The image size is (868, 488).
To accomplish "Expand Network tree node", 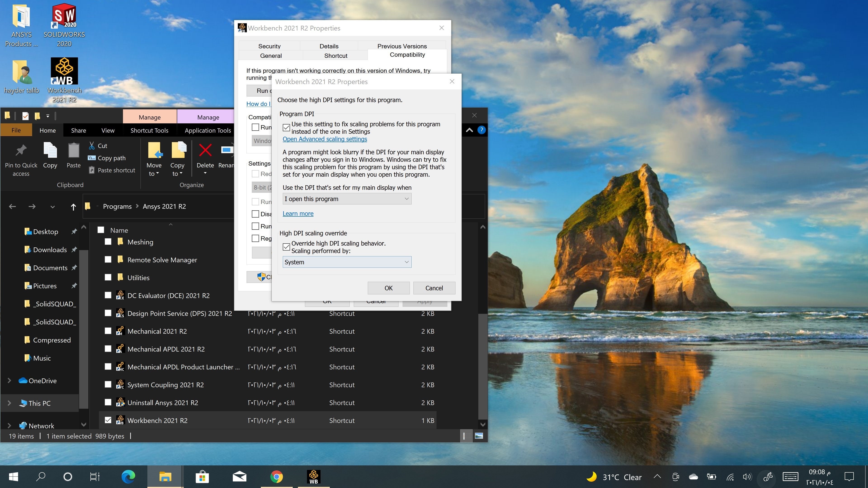I will [9, 426].
